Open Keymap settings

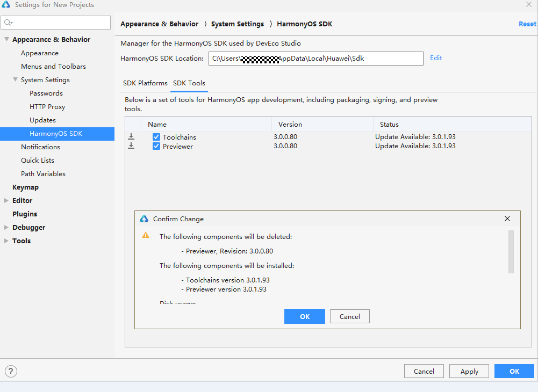[x=26, y=187]
